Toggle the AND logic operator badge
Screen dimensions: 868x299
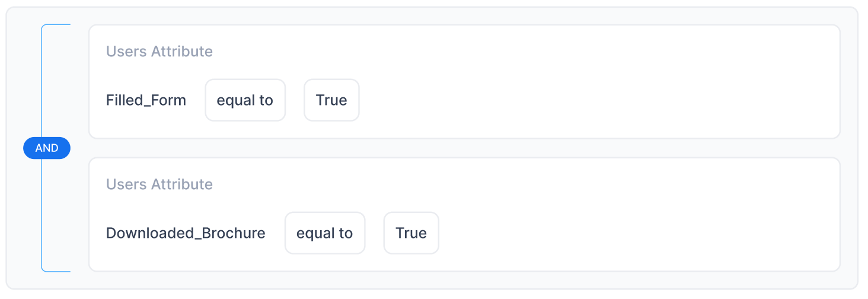coord(47,148)
